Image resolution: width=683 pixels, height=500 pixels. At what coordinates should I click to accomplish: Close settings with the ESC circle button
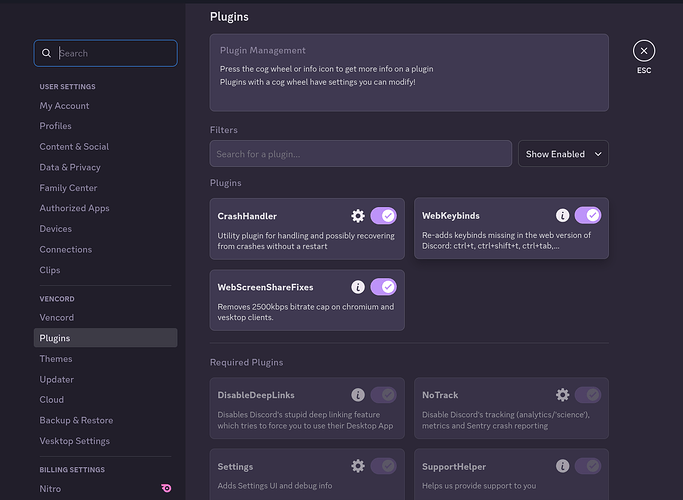(644, 51)
